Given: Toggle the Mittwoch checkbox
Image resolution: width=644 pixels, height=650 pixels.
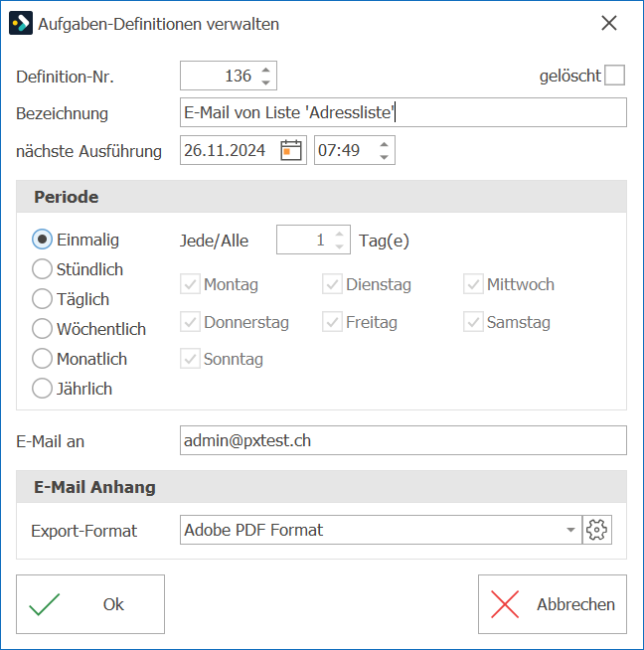Looking at the screenshot, I should [473, 284].
